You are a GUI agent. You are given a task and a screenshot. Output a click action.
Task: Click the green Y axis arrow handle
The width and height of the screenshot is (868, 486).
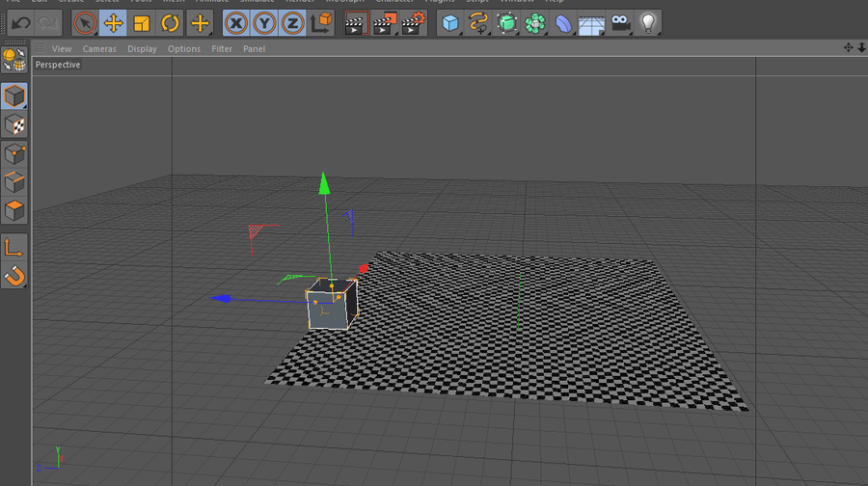[324, 184]
